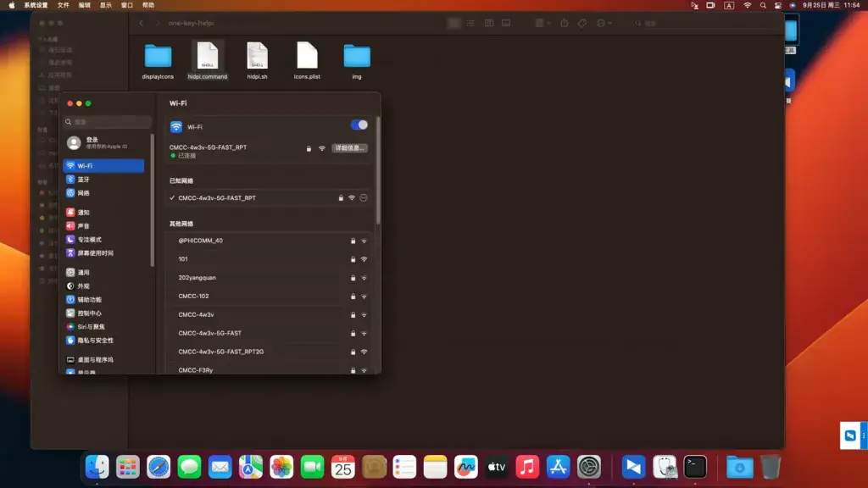The height and width of the screenshot is (488, 868).
Task: Open the 文件 menu in menu bar
Action: point(64,5)
